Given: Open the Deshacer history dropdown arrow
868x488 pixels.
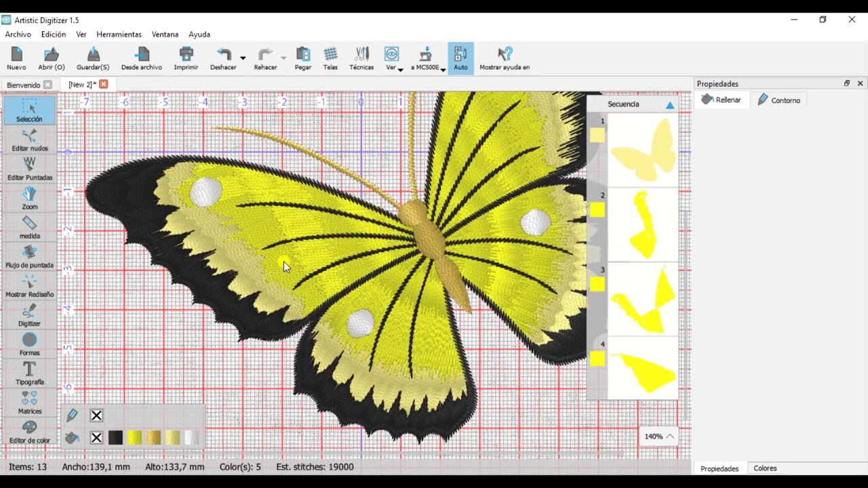Looking at the screenshot, I should tap(243, 58).
